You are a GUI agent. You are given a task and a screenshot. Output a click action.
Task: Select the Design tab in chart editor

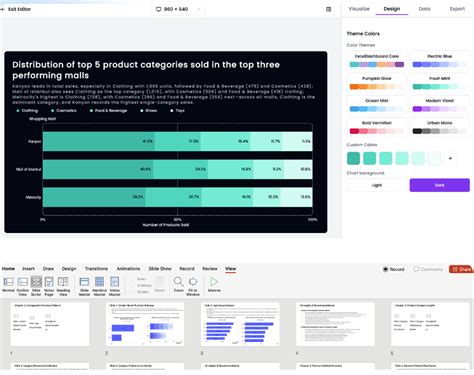pyautogui.click(x=392, y=9)
